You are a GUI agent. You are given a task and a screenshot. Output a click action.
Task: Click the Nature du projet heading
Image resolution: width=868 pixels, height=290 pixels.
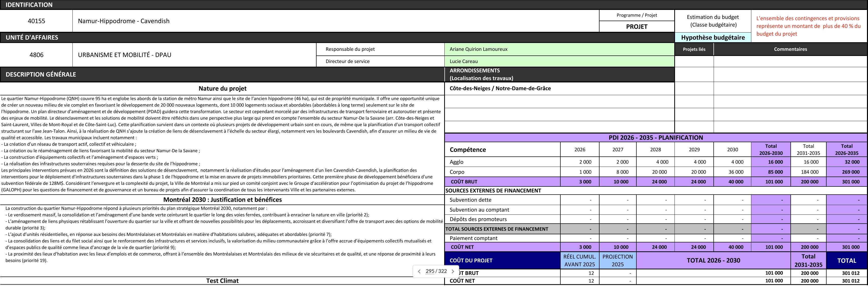tap(222, 89)
